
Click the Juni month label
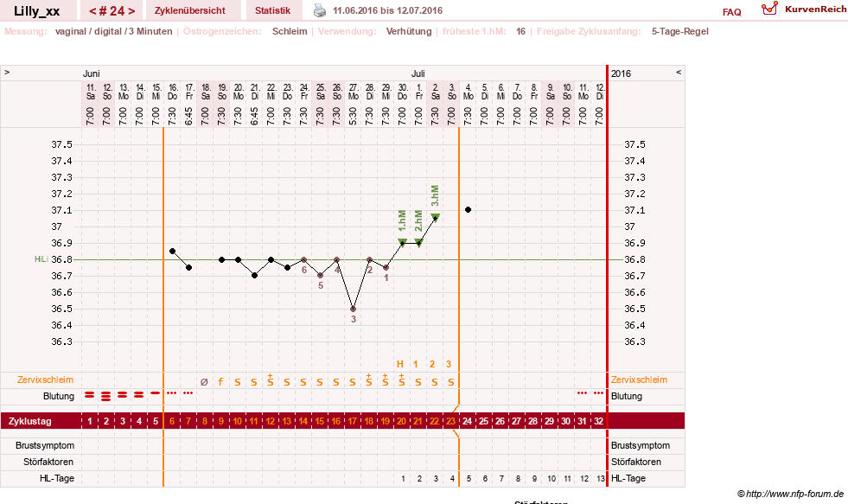91,73
